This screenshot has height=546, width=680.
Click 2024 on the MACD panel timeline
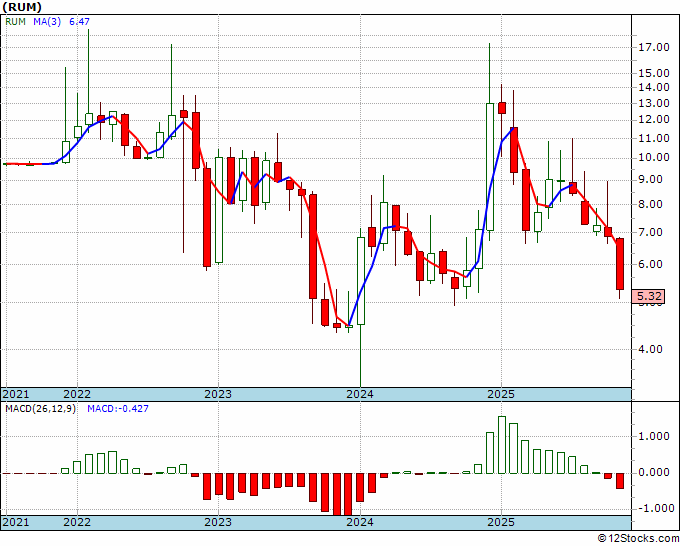pyautogui.click(x=360, y=522)
